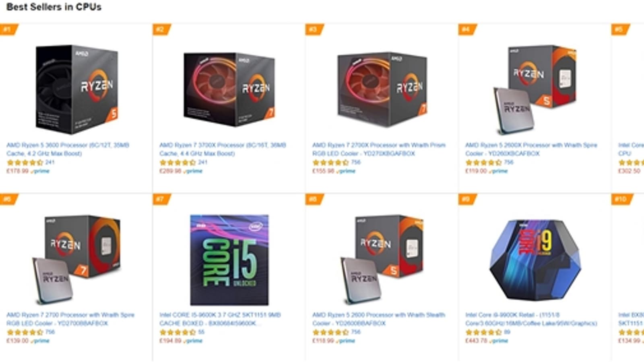Screen dimensions: 644x362
Task: Open the Ryzen 7 2700X Wraith Prism title link
Action: (379, 149)
